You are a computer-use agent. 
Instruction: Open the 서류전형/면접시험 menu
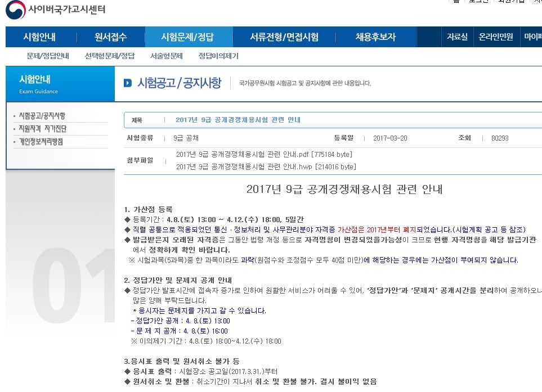(284, 37)
